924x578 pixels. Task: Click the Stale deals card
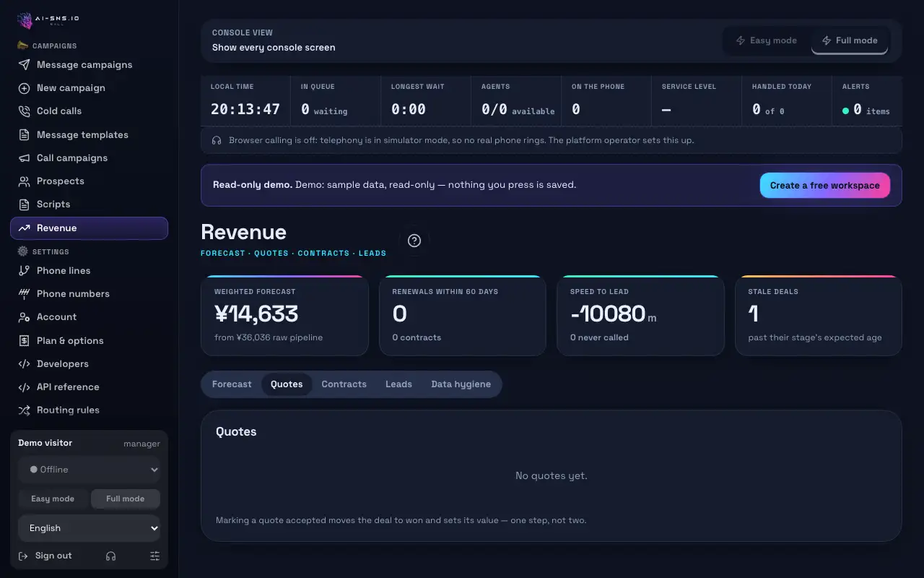(819, 315)
